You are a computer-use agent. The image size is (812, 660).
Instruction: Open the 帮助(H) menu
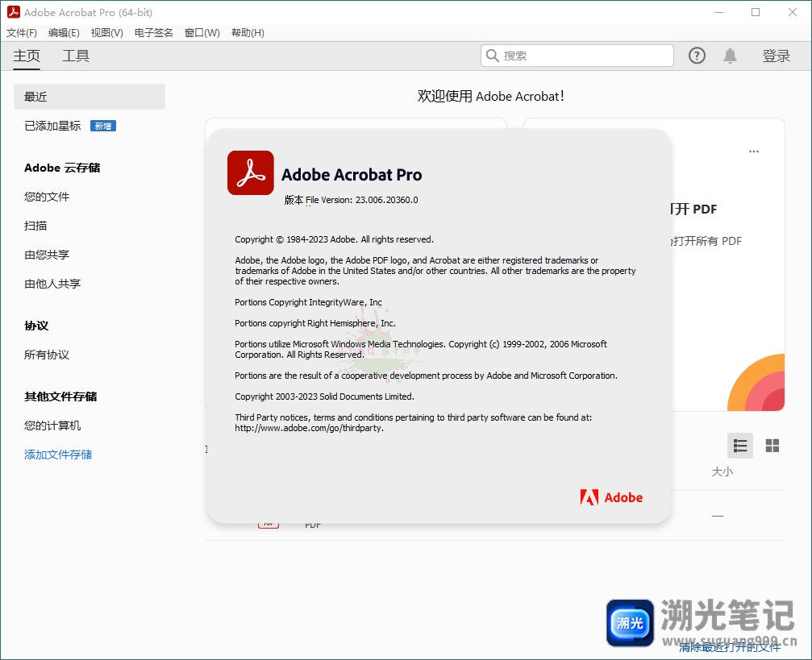tap(248, 33)
